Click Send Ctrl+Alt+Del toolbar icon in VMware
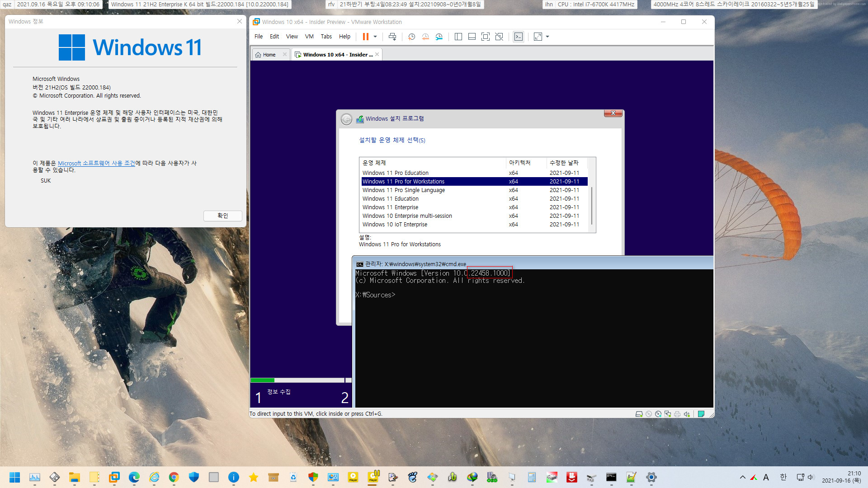 [392, 37]
